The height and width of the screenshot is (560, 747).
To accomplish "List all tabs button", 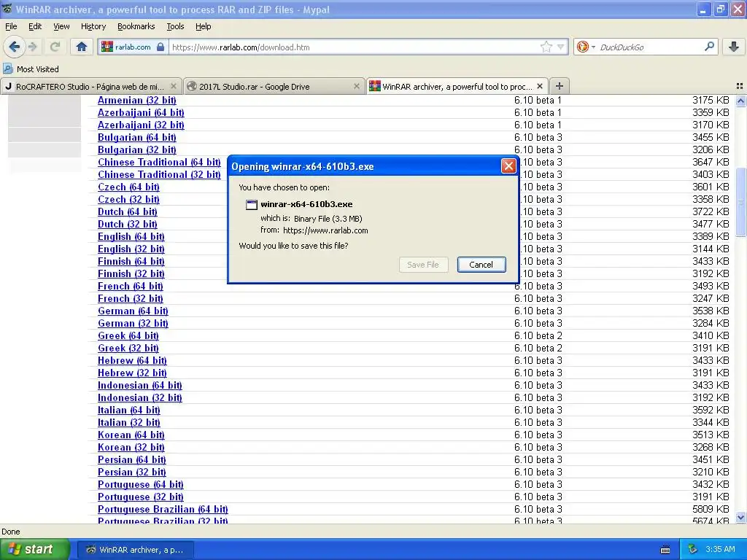I will point(740,86).
